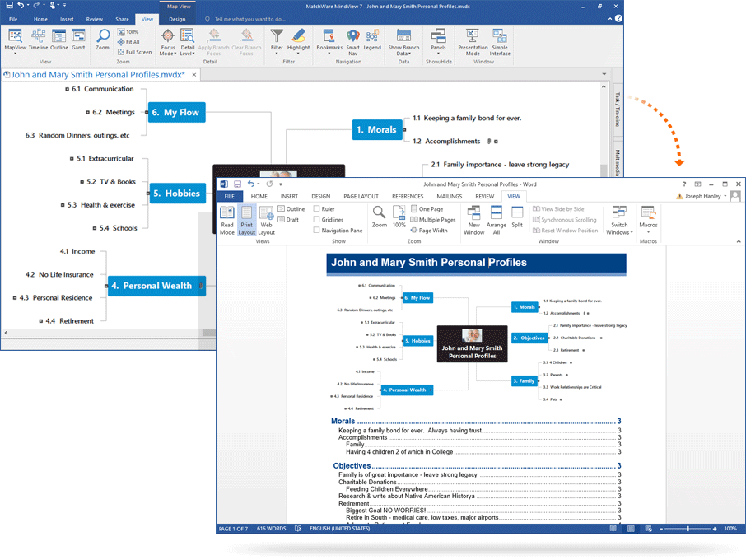Image resolution: width=746 pixels, height=560 pixels.
Task: Switch Word to Web Layout view
Action: (267, 220)
